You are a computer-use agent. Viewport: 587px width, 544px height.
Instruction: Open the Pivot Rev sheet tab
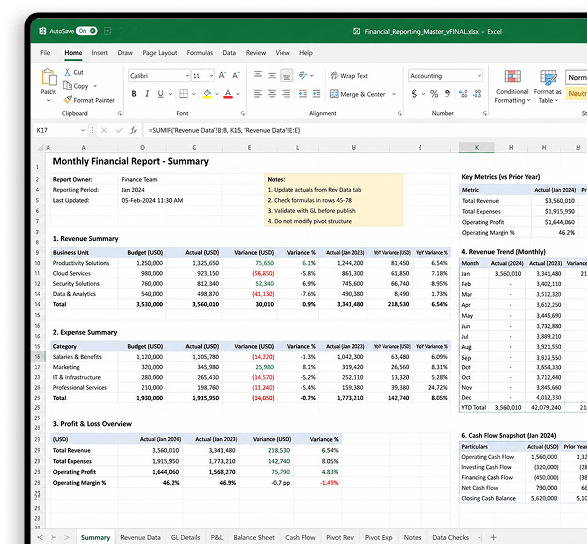point(340,537)
